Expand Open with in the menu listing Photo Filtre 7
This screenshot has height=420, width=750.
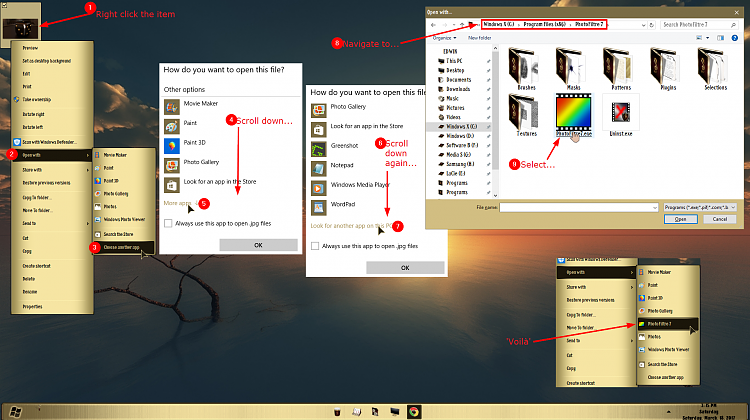click(x=596, y=272)
